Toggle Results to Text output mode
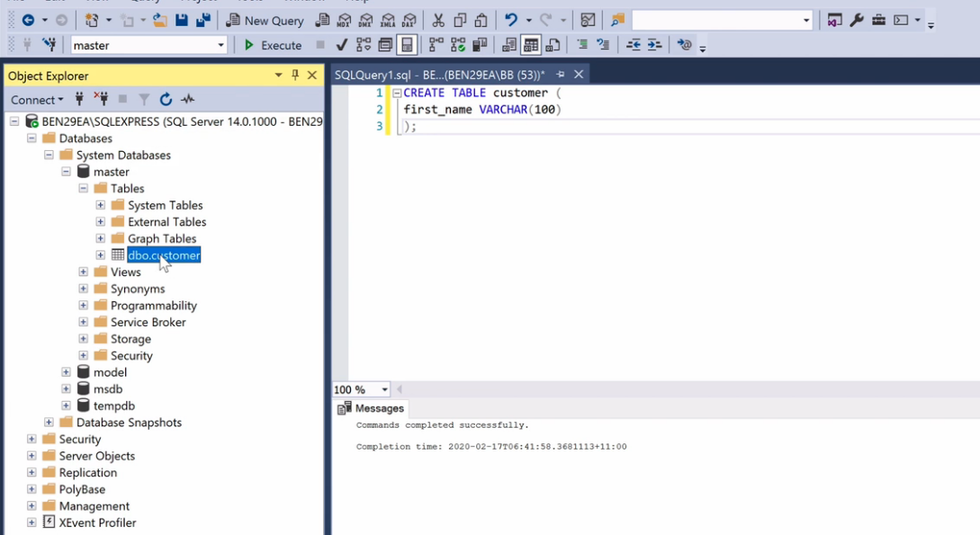The image size is (980, 535). click(509, 45)
